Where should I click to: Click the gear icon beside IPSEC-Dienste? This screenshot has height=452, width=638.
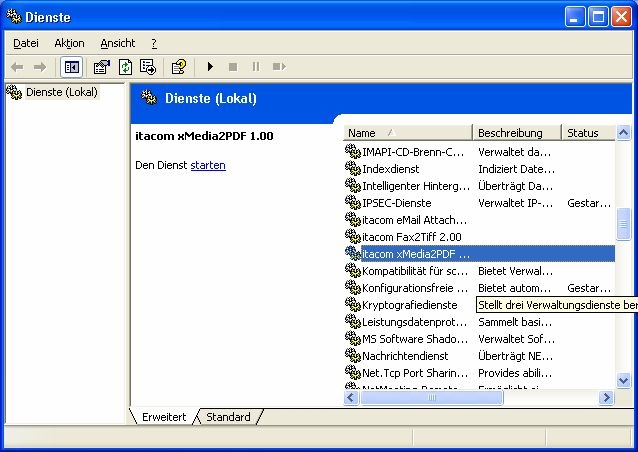(352, 202)
